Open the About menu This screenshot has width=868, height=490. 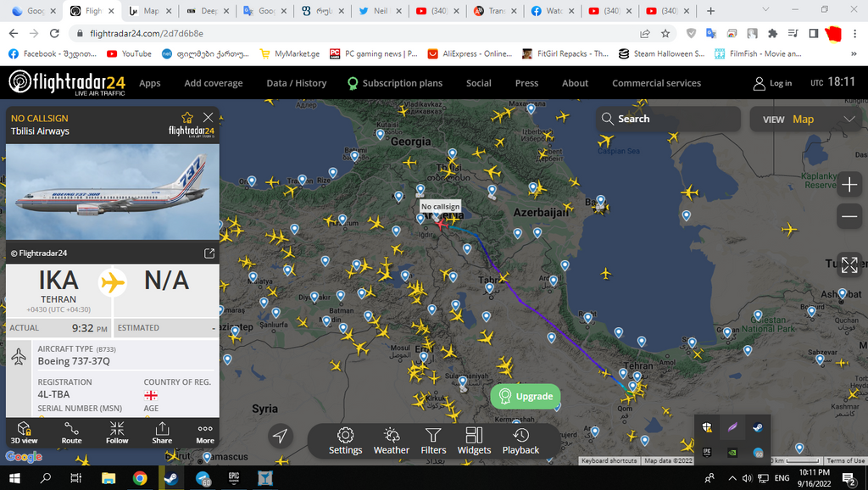coord(576,83)
